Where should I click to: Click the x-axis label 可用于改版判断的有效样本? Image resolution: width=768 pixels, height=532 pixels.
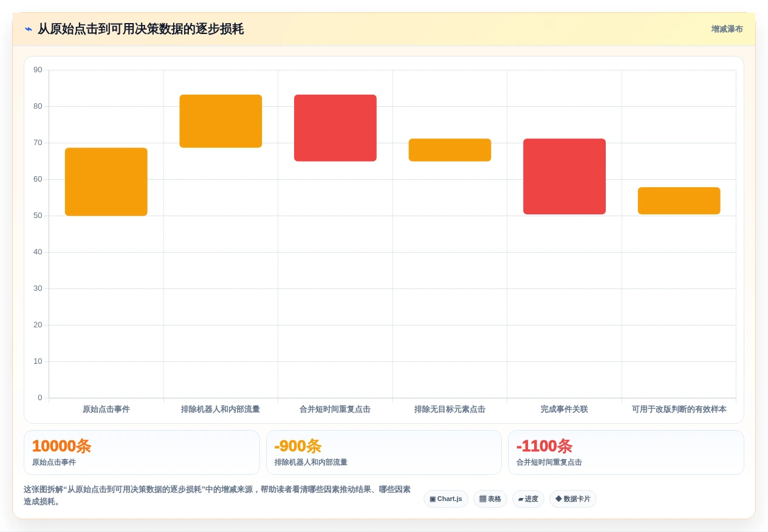pos(679,409)
